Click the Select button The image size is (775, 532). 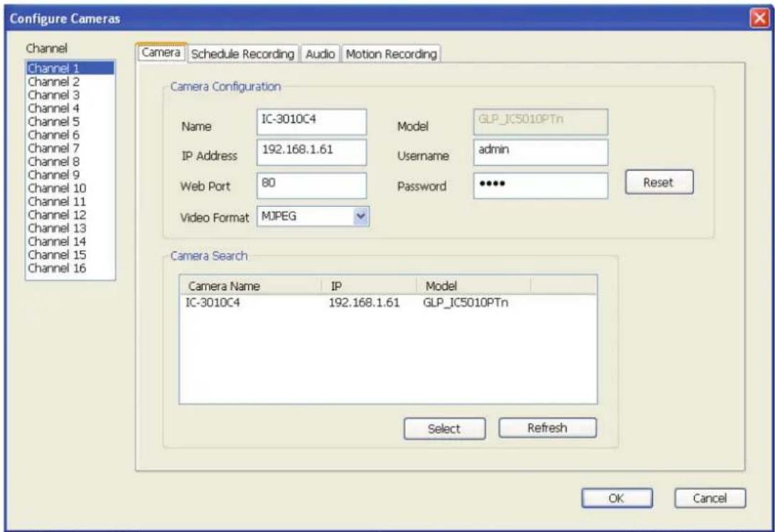click(x=444, y=429)
